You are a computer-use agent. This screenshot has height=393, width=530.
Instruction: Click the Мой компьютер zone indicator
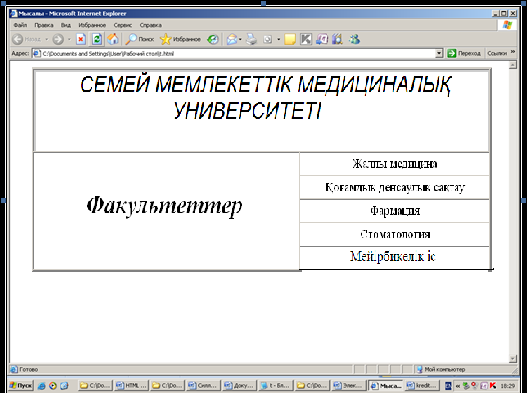click(441, 369)
